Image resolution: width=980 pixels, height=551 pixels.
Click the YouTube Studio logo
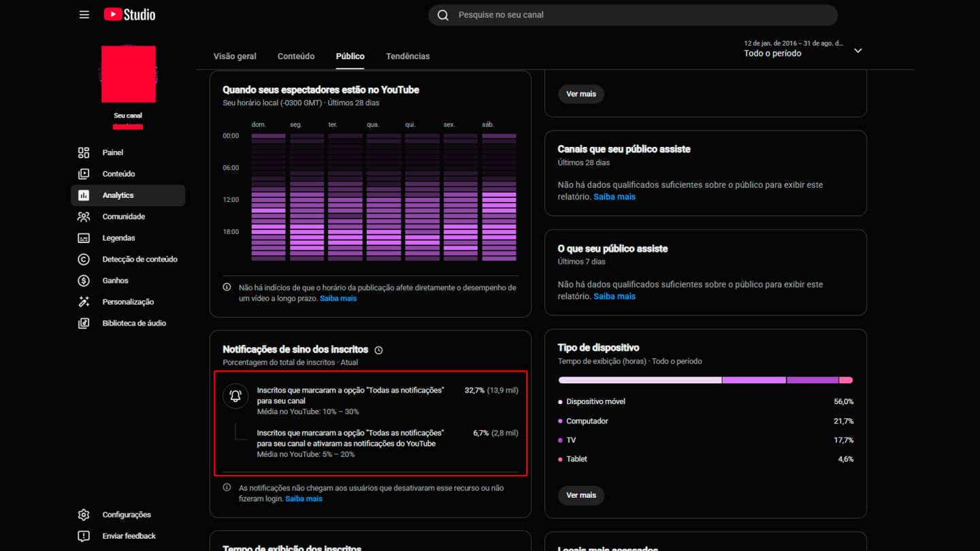pyautogui.click(x=129, y=14)
